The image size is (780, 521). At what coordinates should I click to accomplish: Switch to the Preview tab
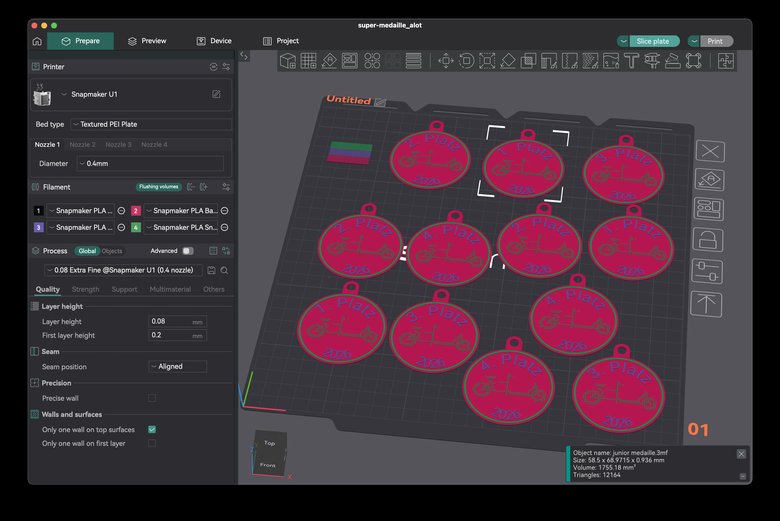pyautogui.click(x=147, y=41)
